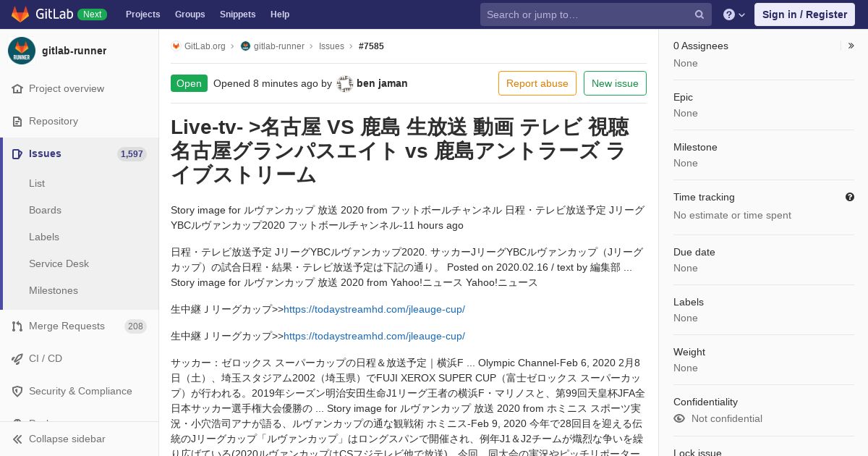Click the Issues sidebar icon

(17, 153)
